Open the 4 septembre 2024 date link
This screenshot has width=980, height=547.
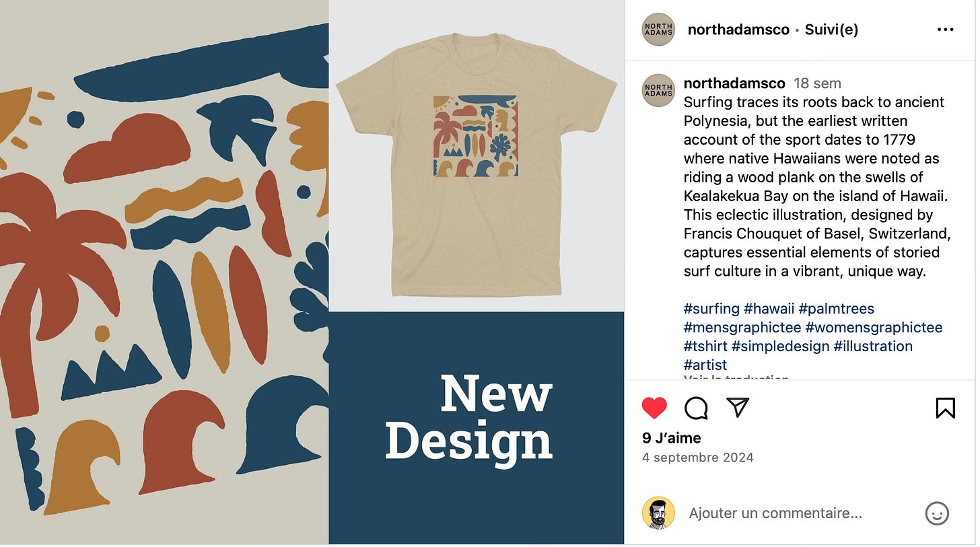(698, 458)
